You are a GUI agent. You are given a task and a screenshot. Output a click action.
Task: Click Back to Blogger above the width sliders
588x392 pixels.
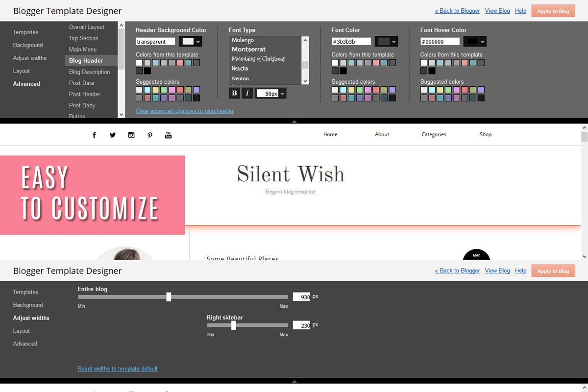click(457, 270)
